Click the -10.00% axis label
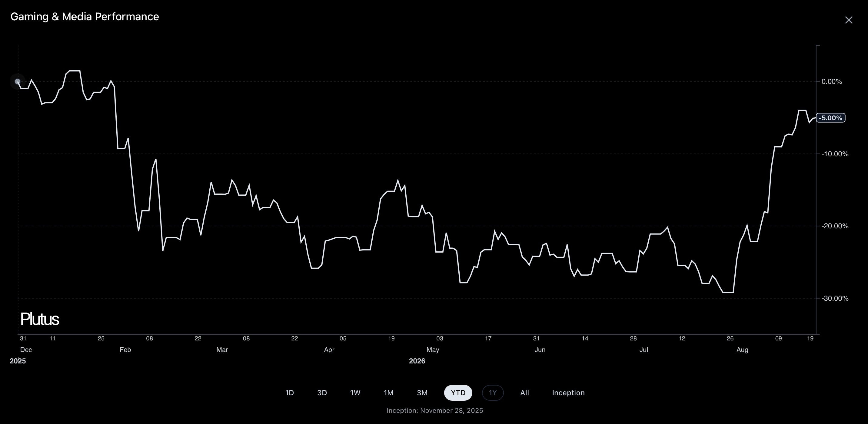The width and height of the screenshot is (868, 424). tap(835, 154)
